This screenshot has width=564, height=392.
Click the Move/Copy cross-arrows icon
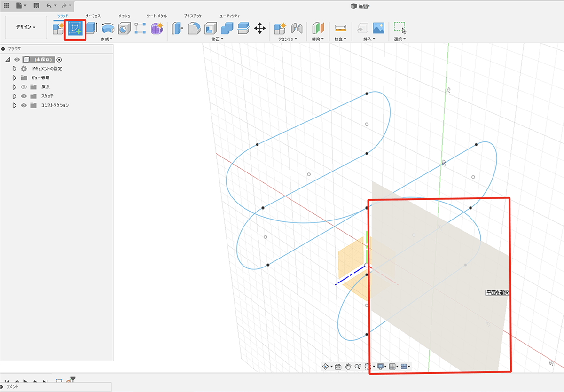tap(259, 29)
